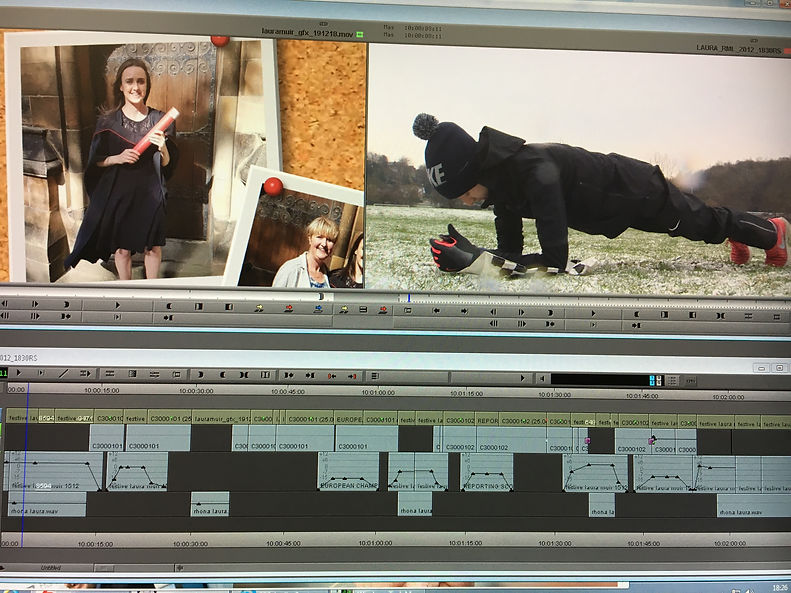Mark In from the timeline toolbar

pyautogui.click(x=200, y=375)
